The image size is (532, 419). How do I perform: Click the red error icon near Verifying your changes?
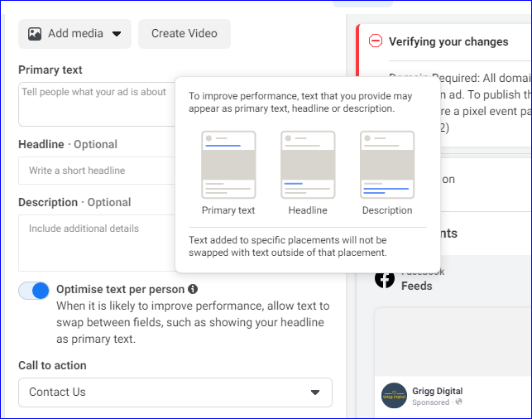tap(376, 41)
